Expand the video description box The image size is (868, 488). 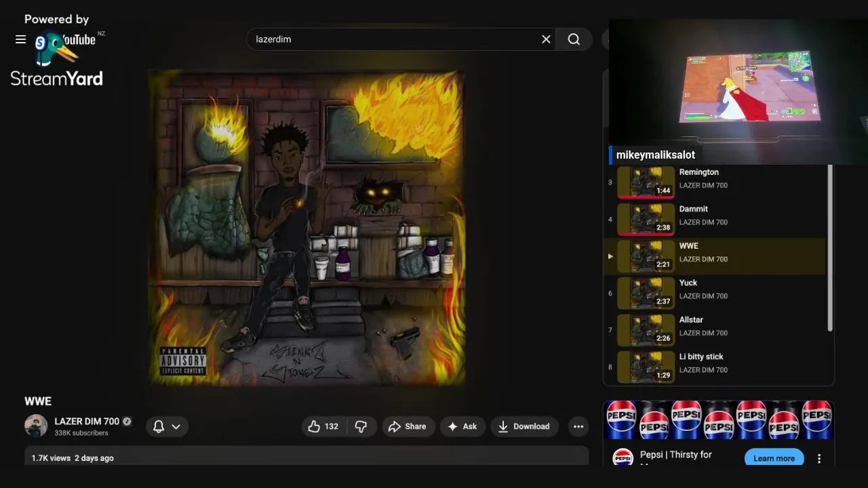point(307,456)
